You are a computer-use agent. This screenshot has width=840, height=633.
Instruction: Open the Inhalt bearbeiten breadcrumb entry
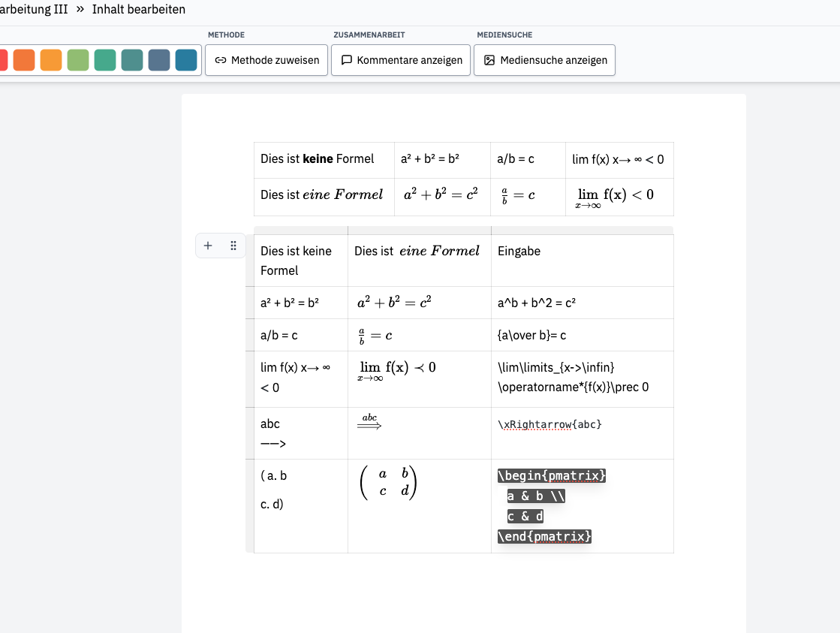(138, 10)
